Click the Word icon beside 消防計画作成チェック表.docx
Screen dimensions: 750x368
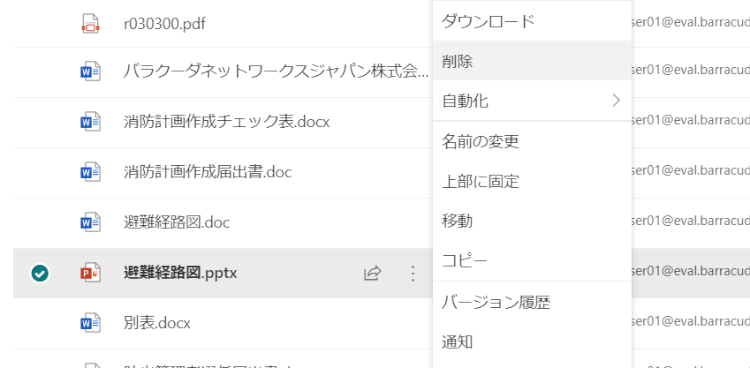90,122
